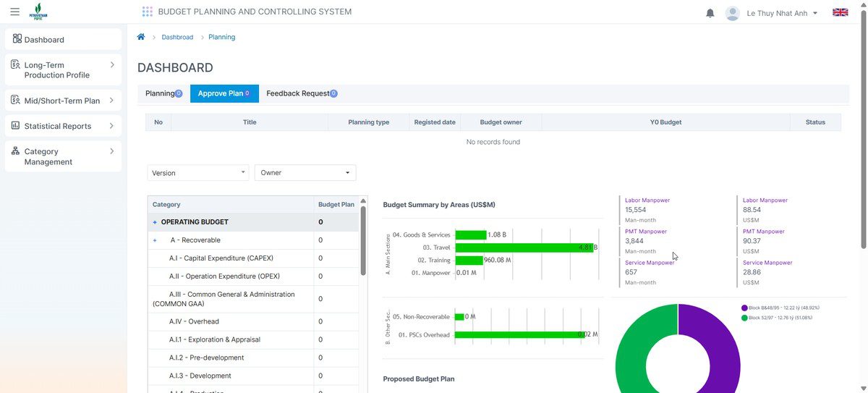Select the Approve Plan tab
The width and height of the screenshot is (868, 393).
(x=224, y=93)
